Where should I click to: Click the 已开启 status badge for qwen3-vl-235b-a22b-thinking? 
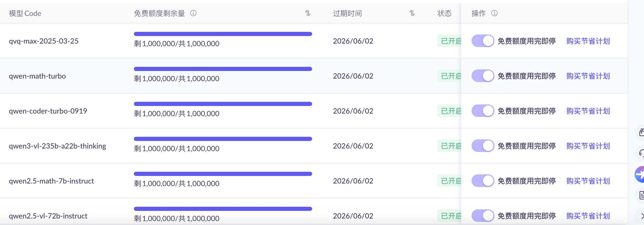coord(449,146)
